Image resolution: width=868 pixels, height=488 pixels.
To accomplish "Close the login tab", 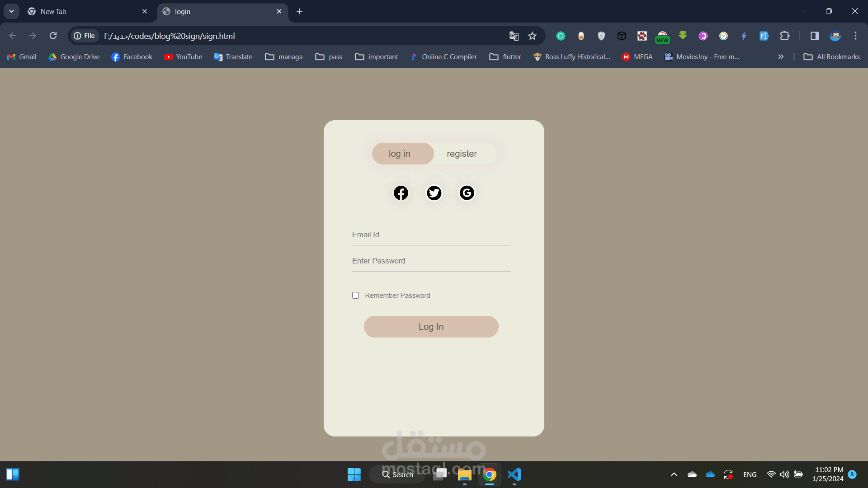I will pyautogui.click(x=279, y=12).
